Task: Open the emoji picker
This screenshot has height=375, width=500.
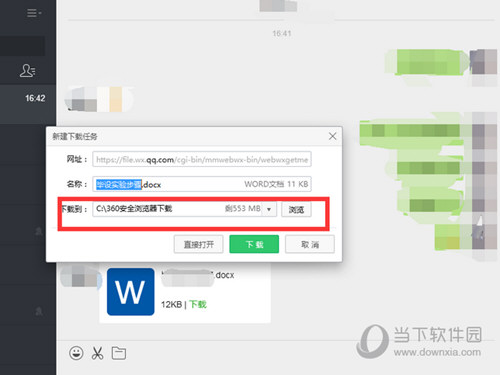Action: [x=76, y=353]
